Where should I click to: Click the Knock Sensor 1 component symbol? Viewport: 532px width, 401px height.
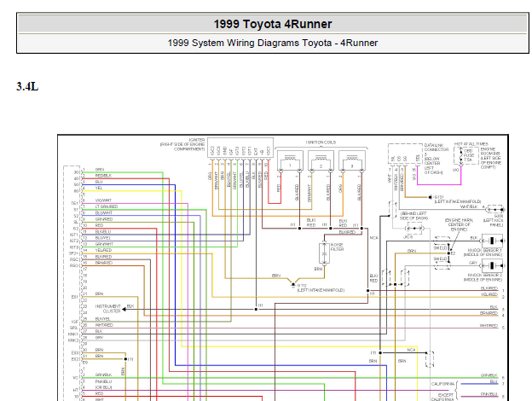coord(492,241)
